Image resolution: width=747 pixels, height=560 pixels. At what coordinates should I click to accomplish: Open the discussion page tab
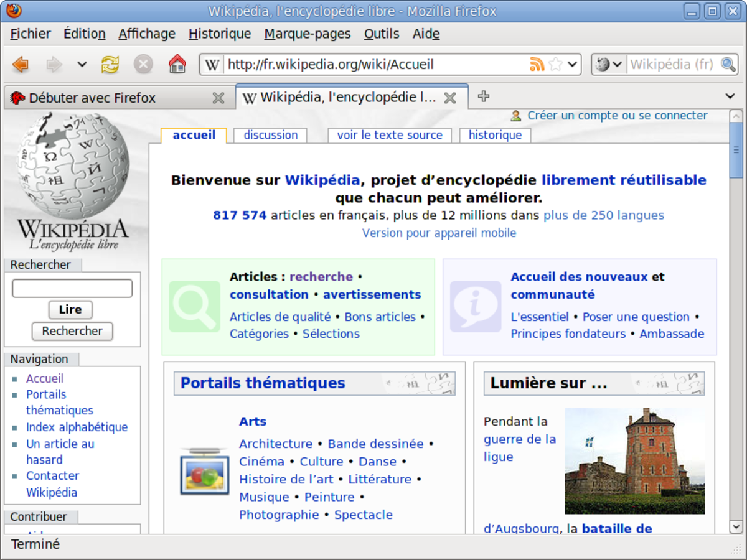tap(271, 135)
